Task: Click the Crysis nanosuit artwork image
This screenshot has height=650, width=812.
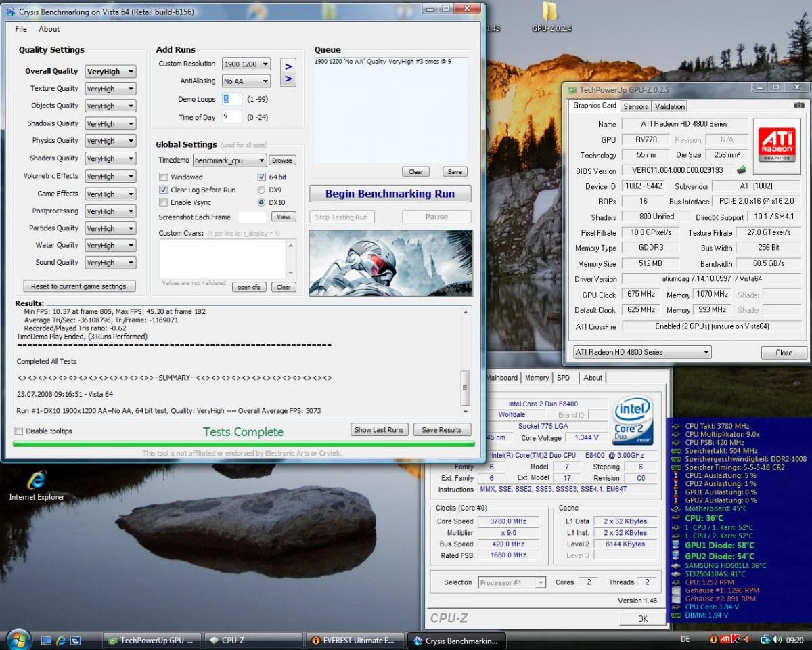Action: pyautogui.click(x=391, y=263)
